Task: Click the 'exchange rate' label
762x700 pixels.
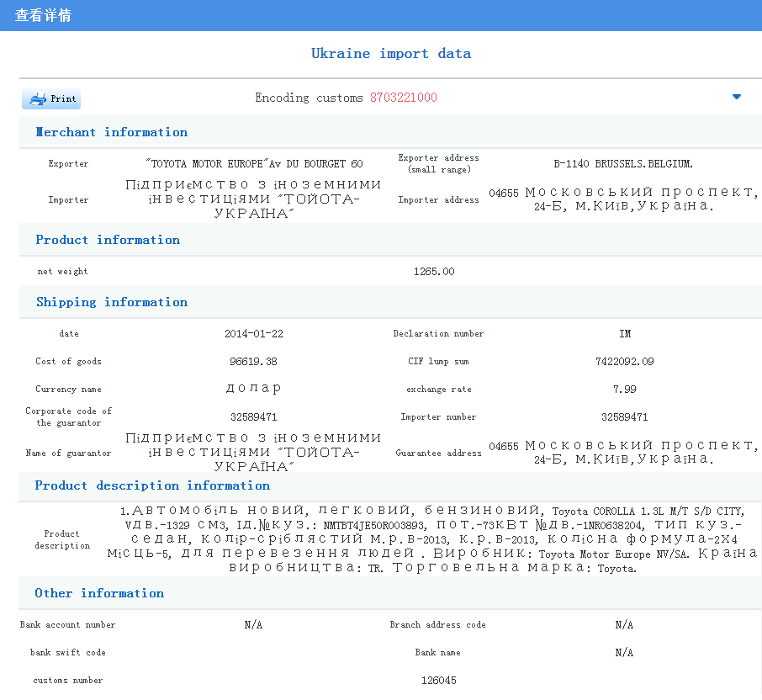Action: (439, 389)
